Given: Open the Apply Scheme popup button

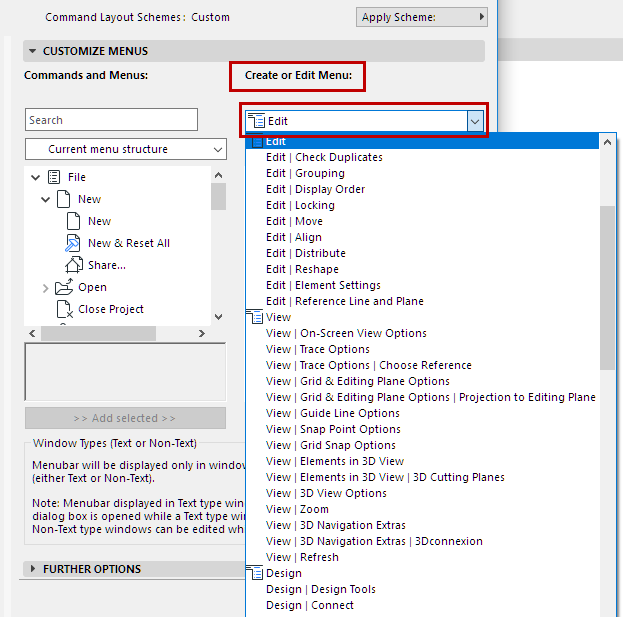Looking at the screenshot, I should [x=422, y=17].
